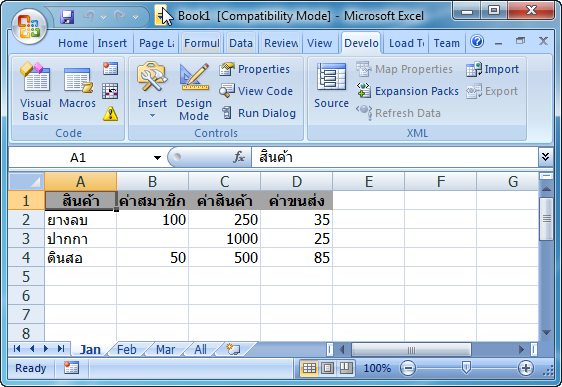
Task: Select column E header
Action: [368, 181]
